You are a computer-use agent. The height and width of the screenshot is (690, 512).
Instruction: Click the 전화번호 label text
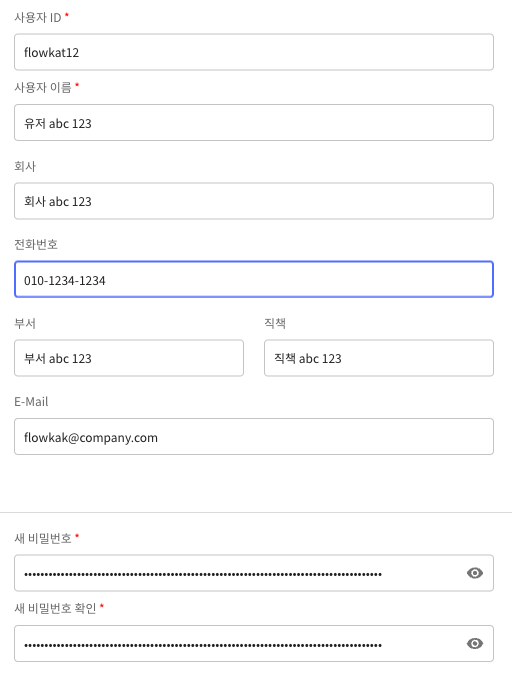[36, 244]
